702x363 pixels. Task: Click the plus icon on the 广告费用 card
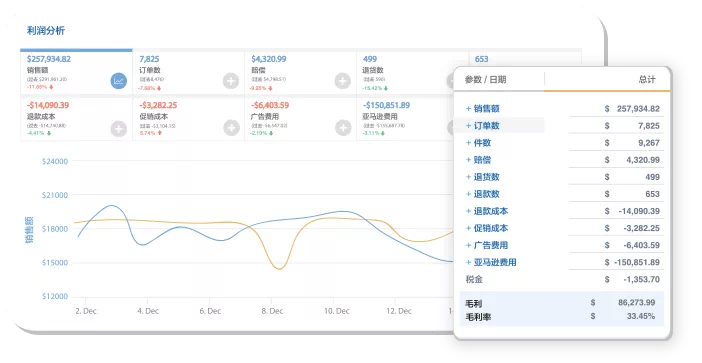point(343,128)
